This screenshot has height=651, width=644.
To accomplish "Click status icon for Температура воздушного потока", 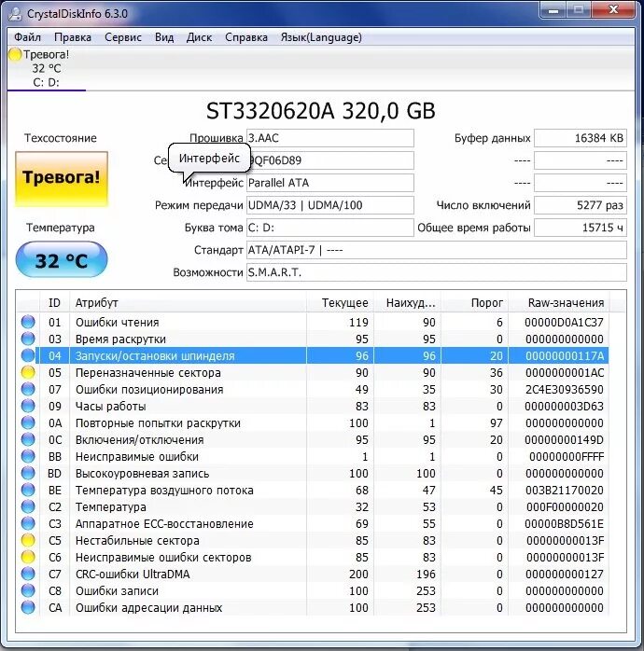I will [x=28, y=490].
